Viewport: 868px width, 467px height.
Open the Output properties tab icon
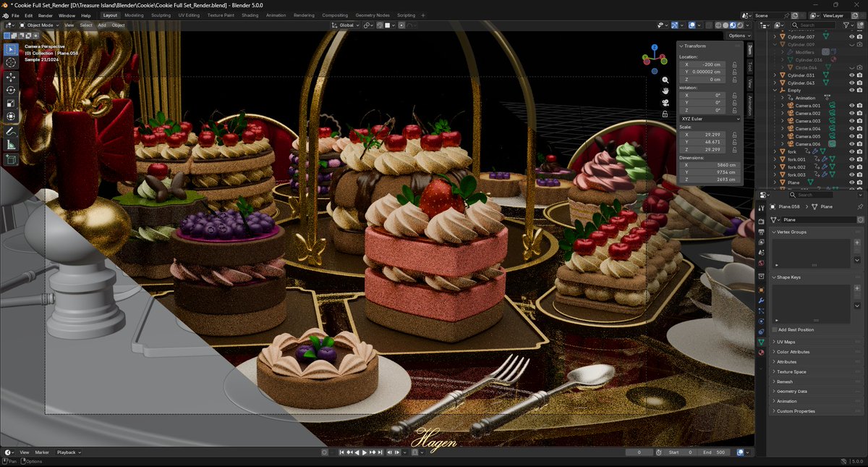tap(761, 232)
